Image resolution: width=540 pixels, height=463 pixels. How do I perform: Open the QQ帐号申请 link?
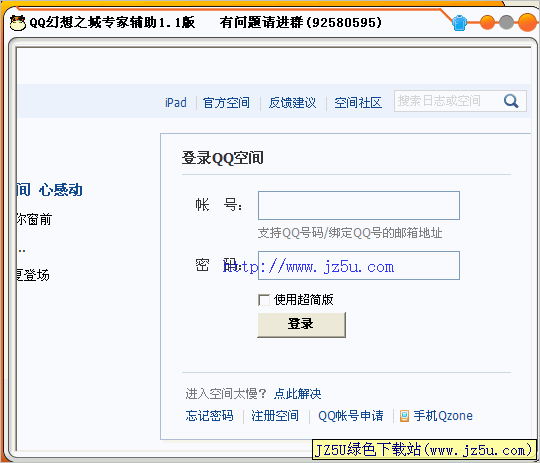pyautogui.click(x=351, y=416)
